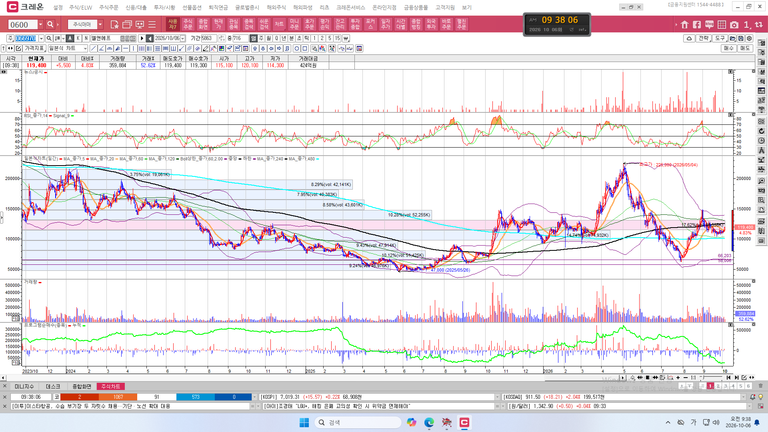This screenshot has height=432, width=768.
Task: Click the grid layout icon in red toolbar
Action: pos(721,24)
